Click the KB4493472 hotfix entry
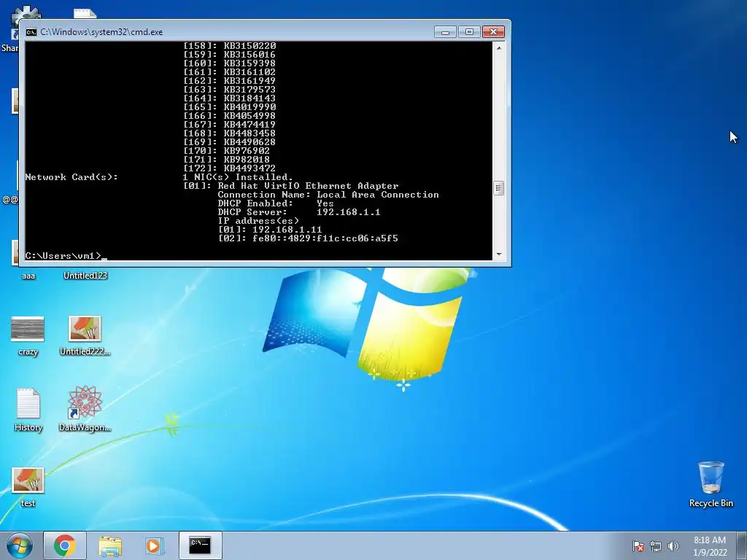The image size is (747, 560). [x=229, y=168]
